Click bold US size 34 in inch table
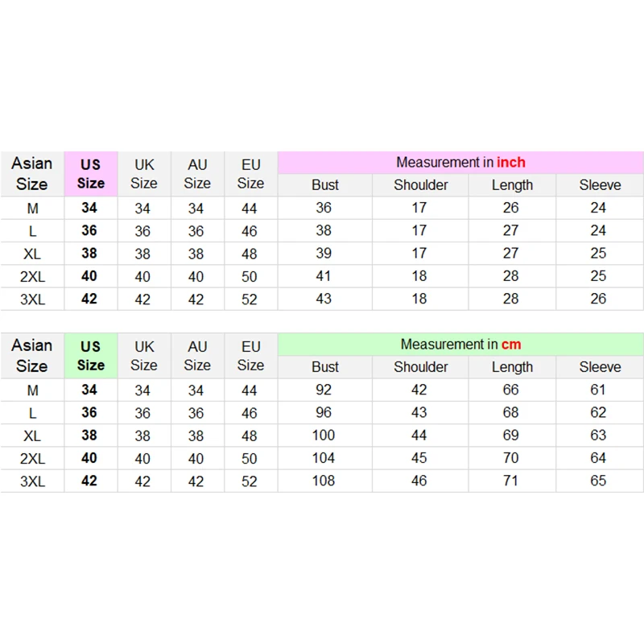 (x=89, y=208)
